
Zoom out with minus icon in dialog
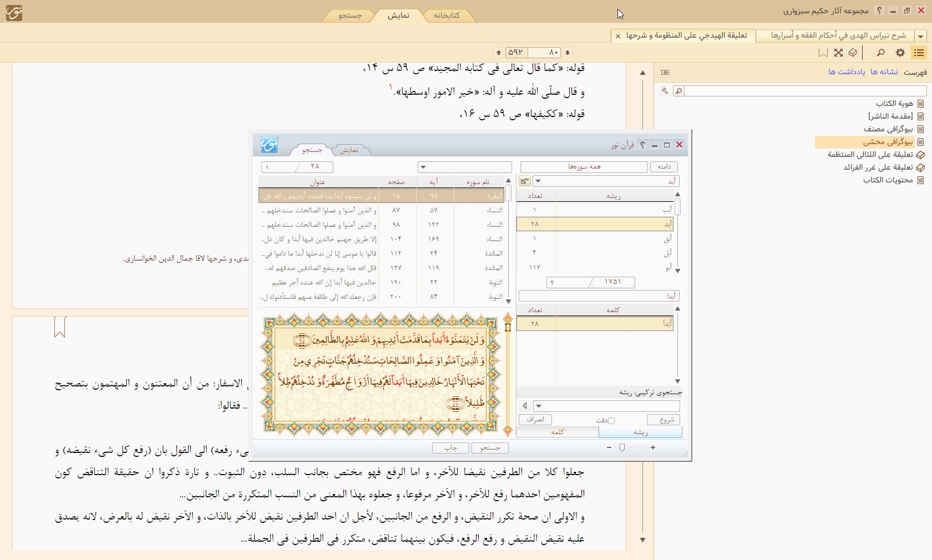[609, 447]
